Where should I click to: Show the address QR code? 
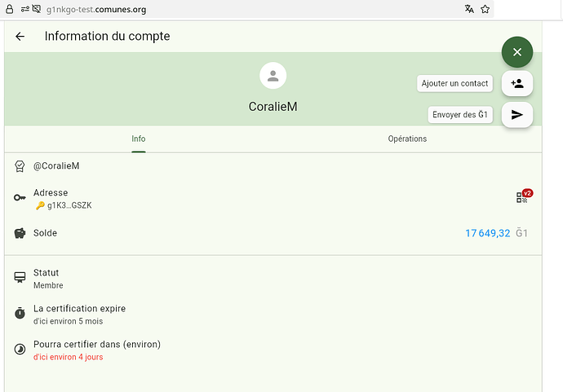click(x=522, y=197)
